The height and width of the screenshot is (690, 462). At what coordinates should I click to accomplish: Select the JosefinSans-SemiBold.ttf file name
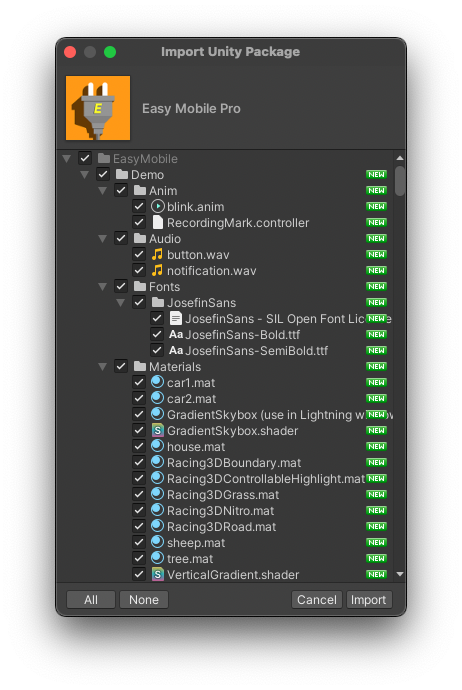pos(257,350)
